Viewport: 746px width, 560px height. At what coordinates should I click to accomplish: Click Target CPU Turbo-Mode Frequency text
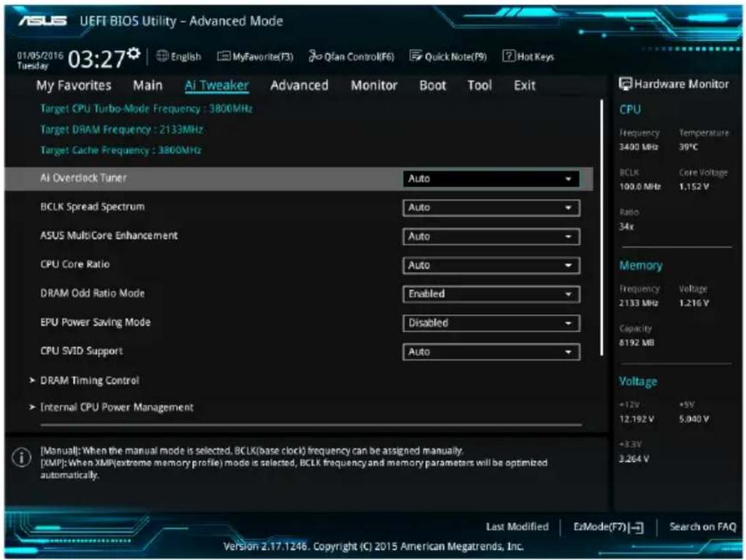(146, 109)
